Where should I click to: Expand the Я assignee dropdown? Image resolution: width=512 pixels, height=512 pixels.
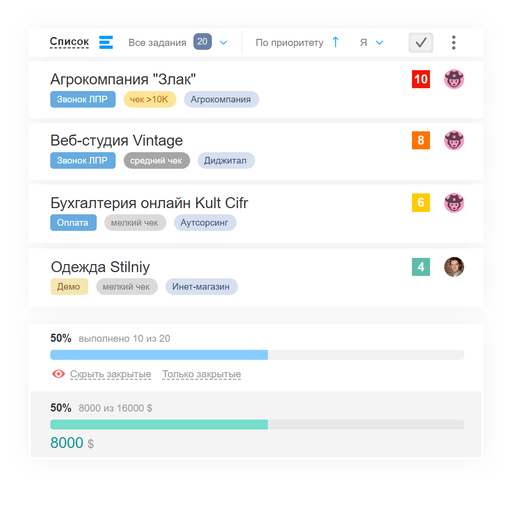coord(372,43)
